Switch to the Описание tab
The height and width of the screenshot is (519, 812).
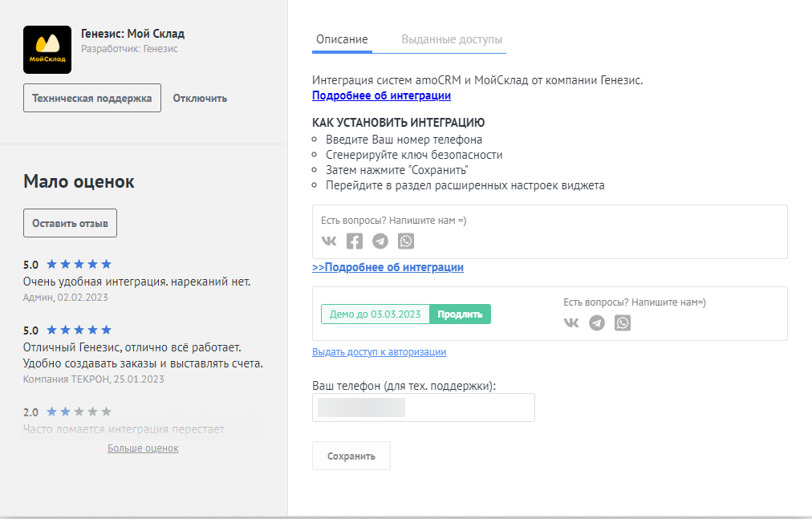[x=342, y=39]
